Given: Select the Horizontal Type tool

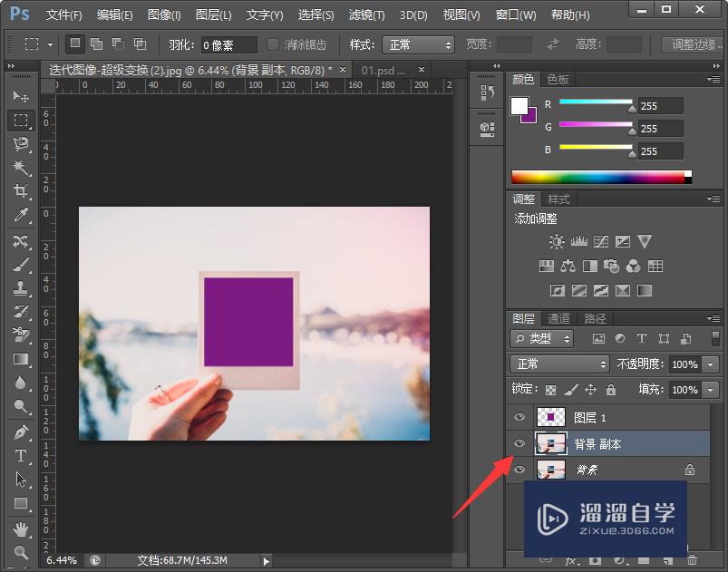Looking at the screenshot, I should click(21, 456).
